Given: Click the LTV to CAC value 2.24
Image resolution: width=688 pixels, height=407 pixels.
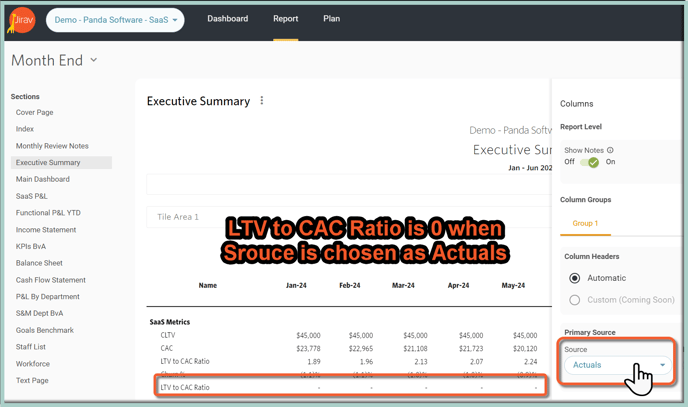Looking at the screenshot, I should (530, 362).
